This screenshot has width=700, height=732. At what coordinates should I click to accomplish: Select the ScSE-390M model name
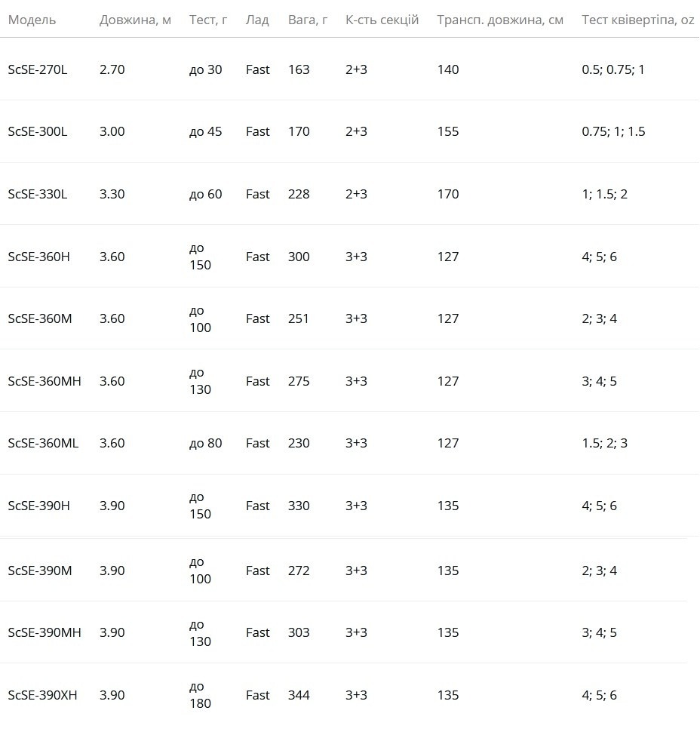tap(40, 571)
